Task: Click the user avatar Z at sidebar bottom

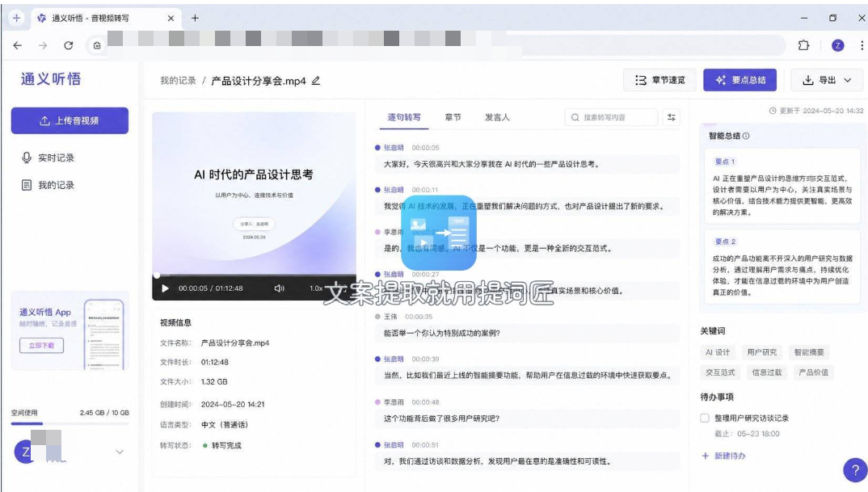Action: click(25, 452)
